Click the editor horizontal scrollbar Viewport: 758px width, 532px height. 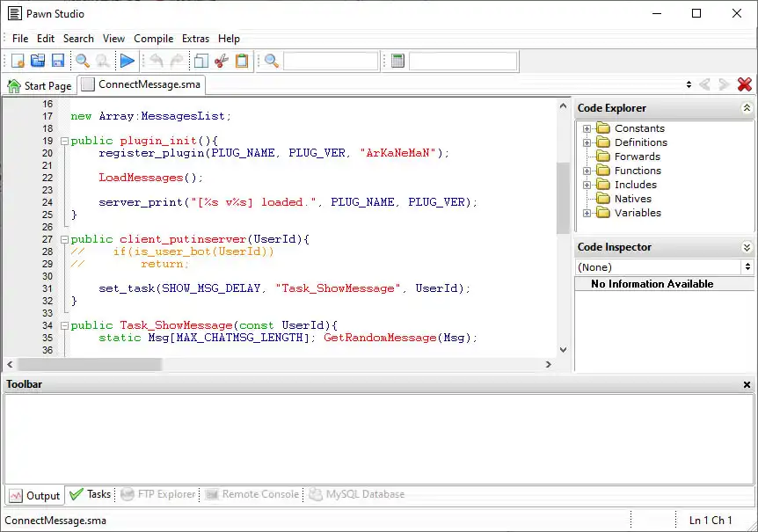(x=281, y=364)
